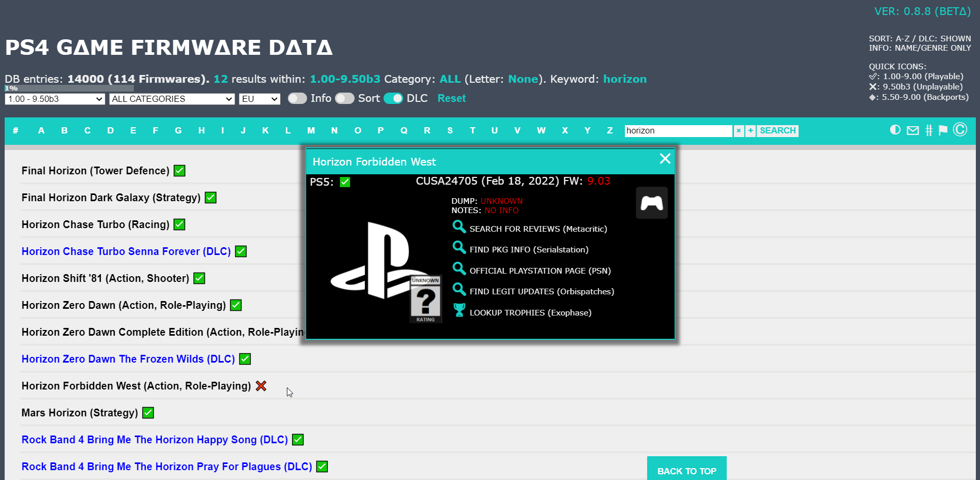Turn off the DLC switch
This screenshot has width=980, height=480.
pos(393,98)
